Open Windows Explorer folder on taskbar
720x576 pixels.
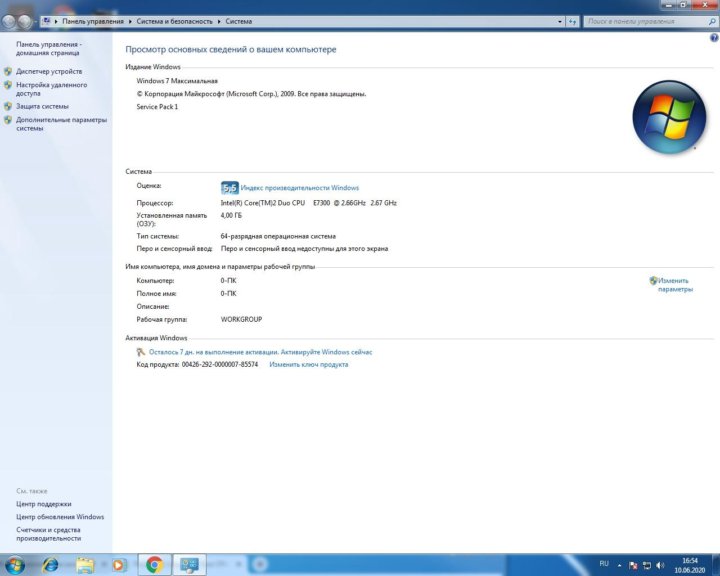(85, 565)
